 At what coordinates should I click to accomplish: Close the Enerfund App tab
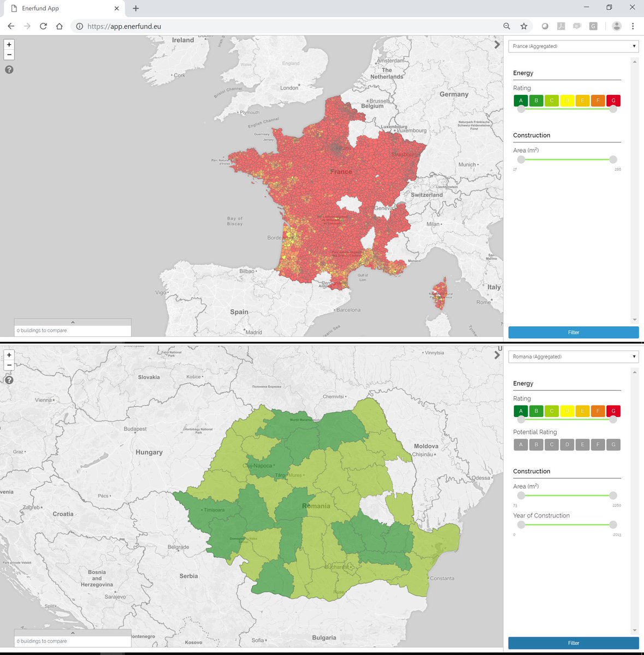pyautogui.click(x=117, y=8)
